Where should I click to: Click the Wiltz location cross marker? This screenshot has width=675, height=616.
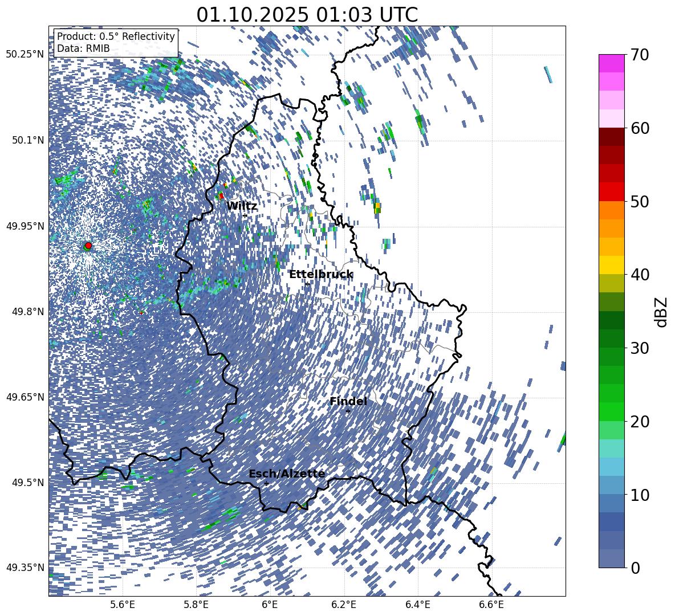click(x=245, y=215)
